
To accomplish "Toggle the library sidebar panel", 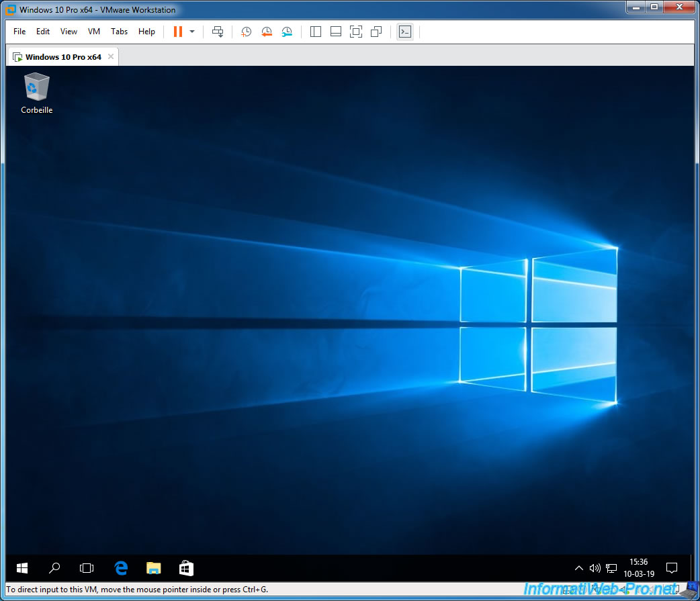I will (x=316, y=32).
